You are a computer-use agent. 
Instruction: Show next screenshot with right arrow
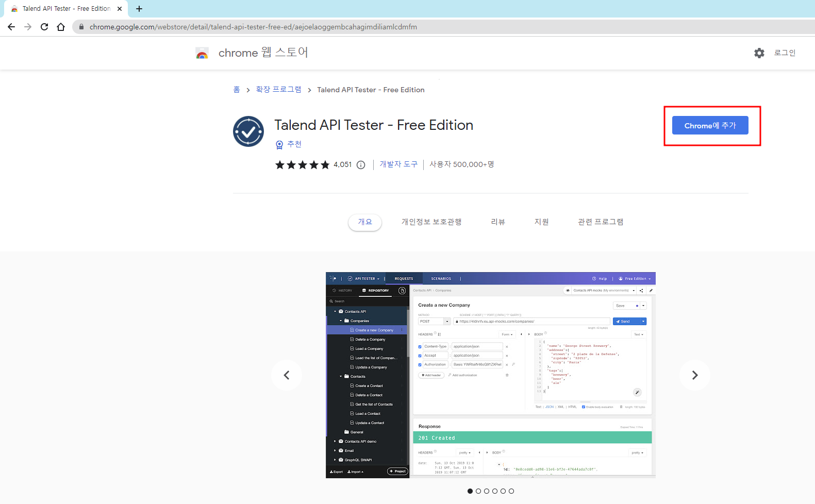pyautogui.click(x=695, y=375)
